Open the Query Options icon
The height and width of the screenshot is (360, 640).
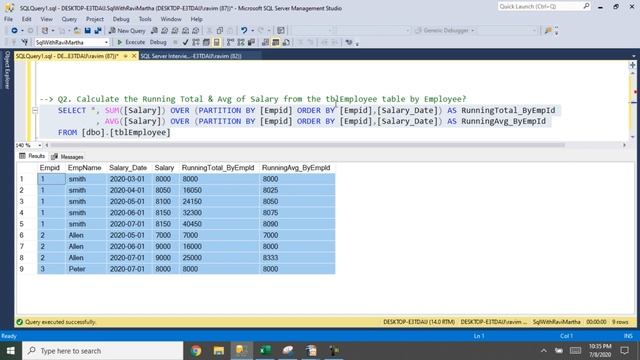(x=206, y=42)
